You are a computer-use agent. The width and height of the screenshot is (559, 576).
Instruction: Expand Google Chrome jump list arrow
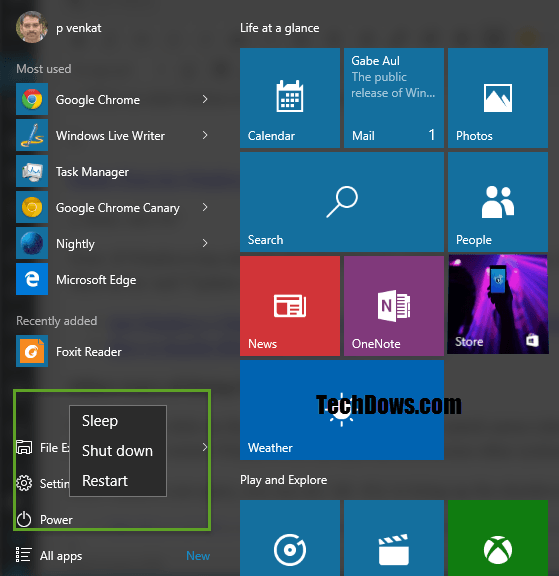(205, 99)
